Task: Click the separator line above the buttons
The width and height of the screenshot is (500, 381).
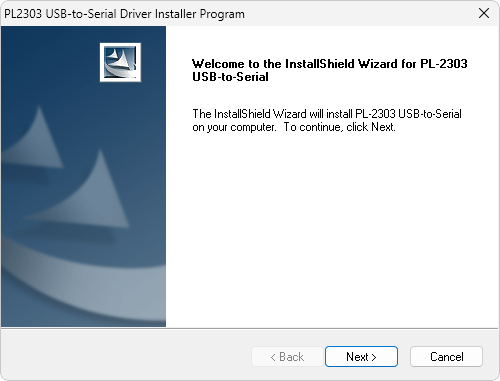Action: click(249, 328)
